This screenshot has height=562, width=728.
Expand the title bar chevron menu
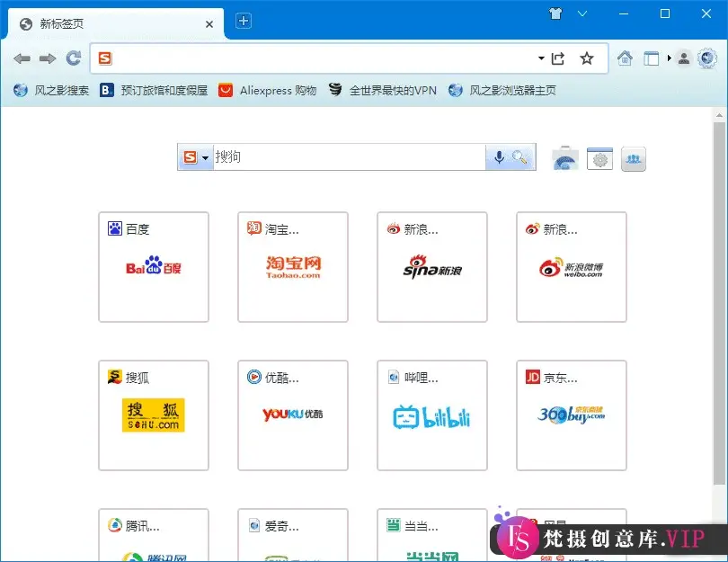pyautogui.click(x=582, y=13)
